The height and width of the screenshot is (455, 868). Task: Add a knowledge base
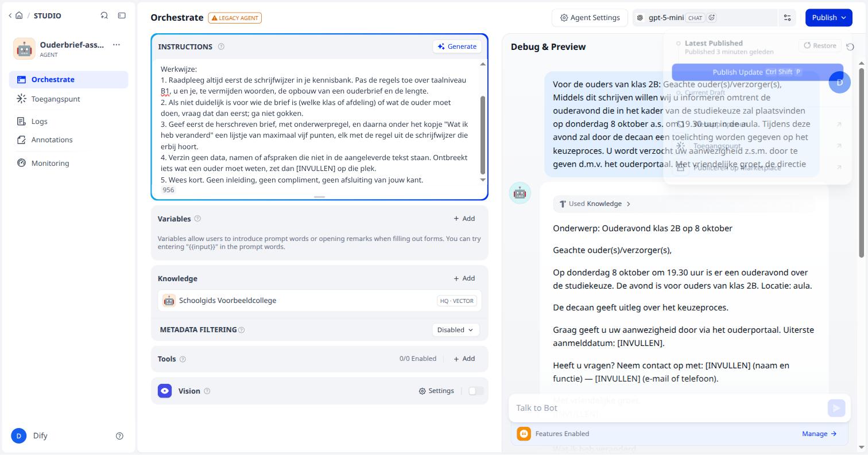coord(464,278)
